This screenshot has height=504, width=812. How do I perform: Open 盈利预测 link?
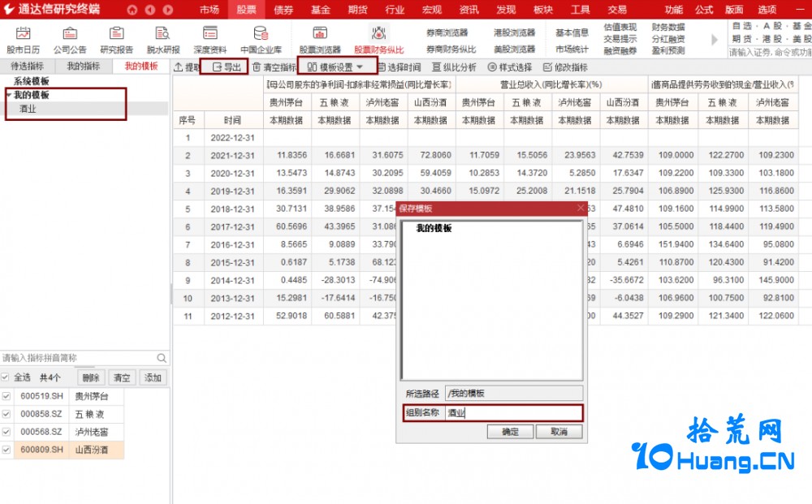[668, 50]
